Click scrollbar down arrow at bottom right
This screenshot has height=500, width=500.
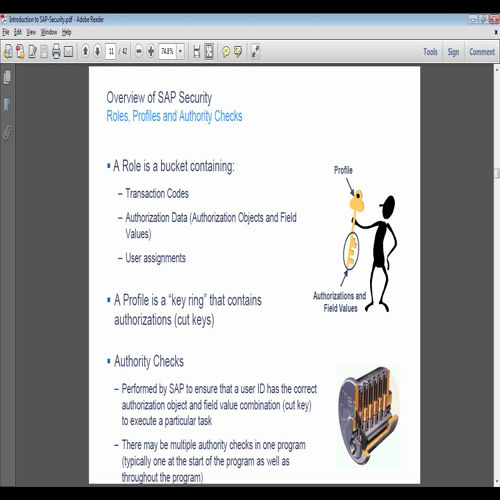coord(497,481)
